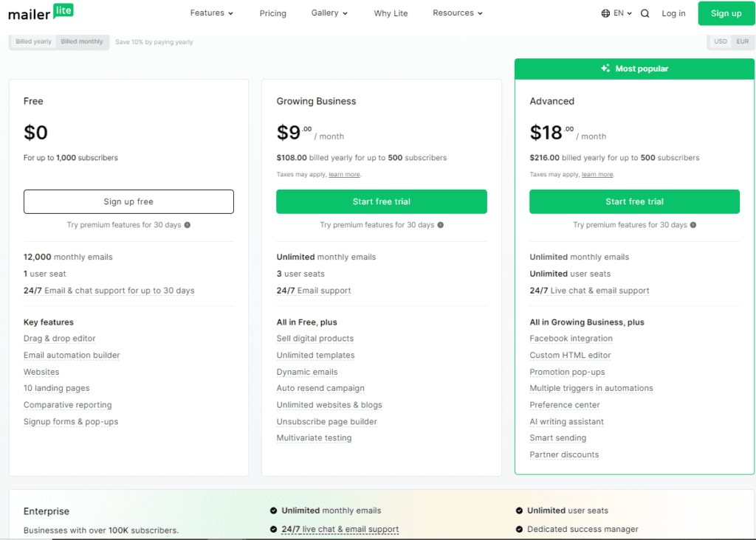Start free trial for Advanced plan
This screenshot has width=756, height=540.
634,201
